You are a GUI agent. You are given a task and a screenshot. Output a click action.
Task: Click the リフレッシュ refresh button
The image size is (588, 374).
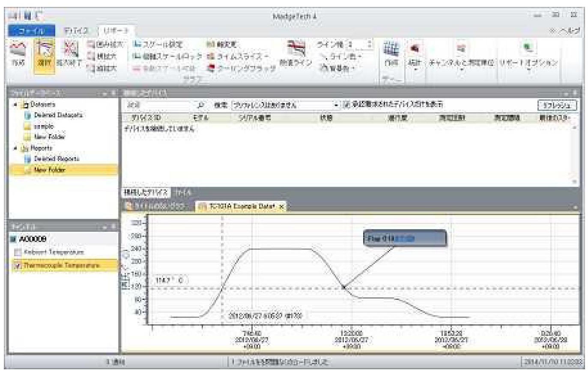557,105
